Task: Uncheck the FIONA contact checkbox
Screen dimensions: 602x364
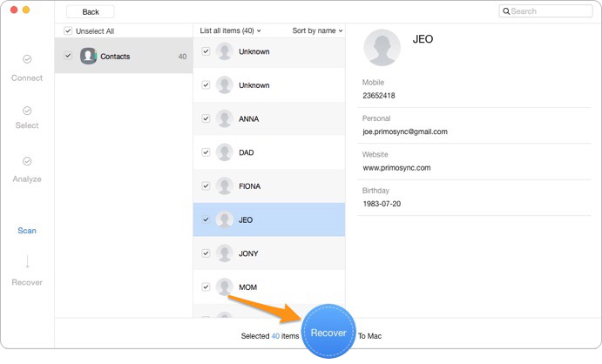Action: point(206,186)
